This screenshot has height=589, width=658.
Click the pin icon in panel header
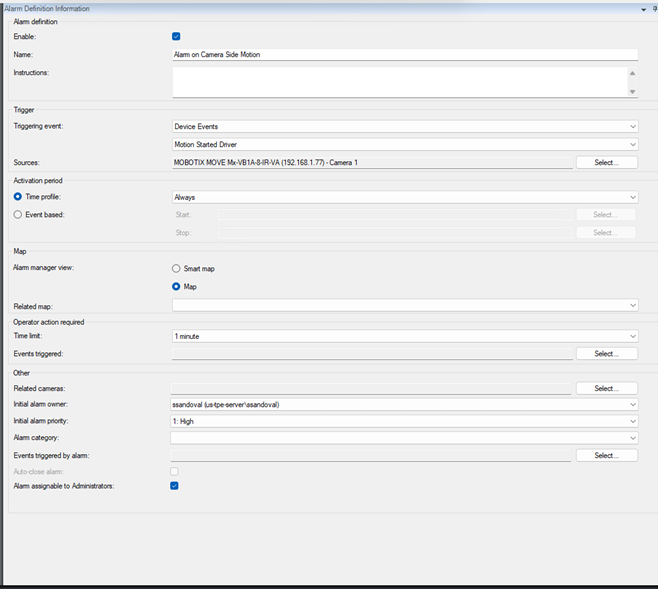tap(655, 9)
